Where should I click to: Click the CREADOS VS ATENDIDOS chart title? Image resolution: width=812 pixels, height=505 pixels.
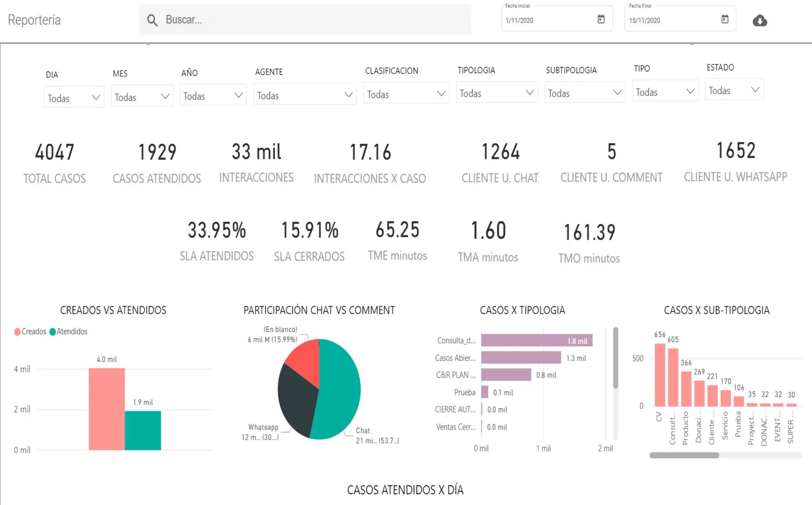pyautogui.click(x=113, y=310)
